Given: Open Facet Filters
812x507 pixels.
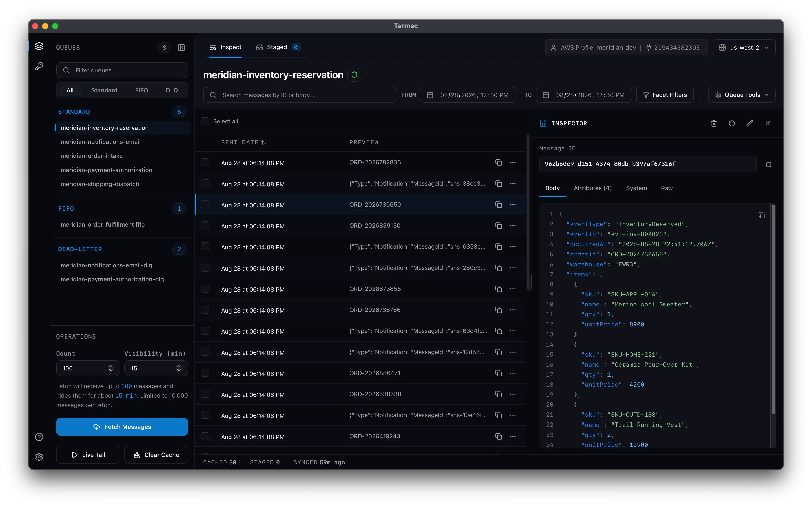Looking at the screenshot, I should (665, 95).
